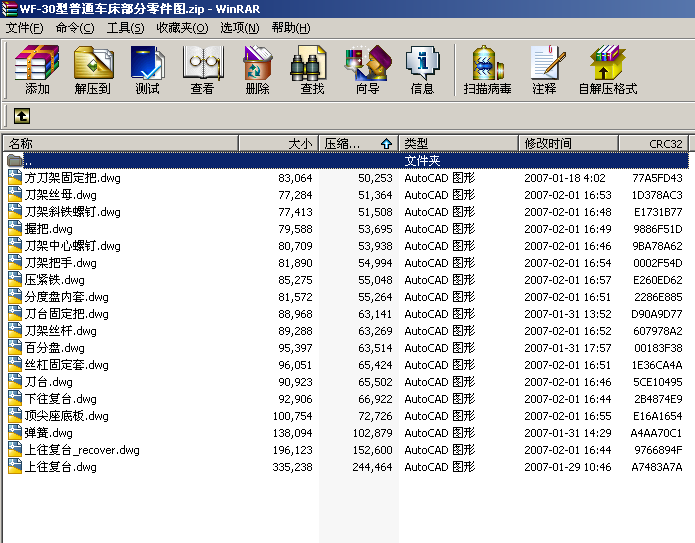Image resolution: width=695 pixels, height=543 pixels.
Task: Click the file icon of 刀架丝杆.dwg
Action: [15, 330]
